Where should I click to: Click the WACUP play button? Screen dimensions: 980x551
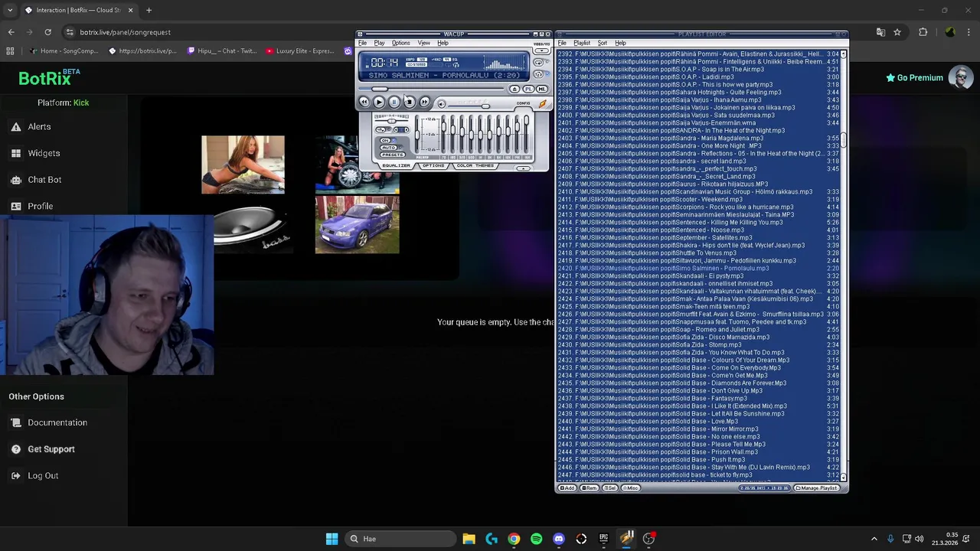[x=379, y=102]
